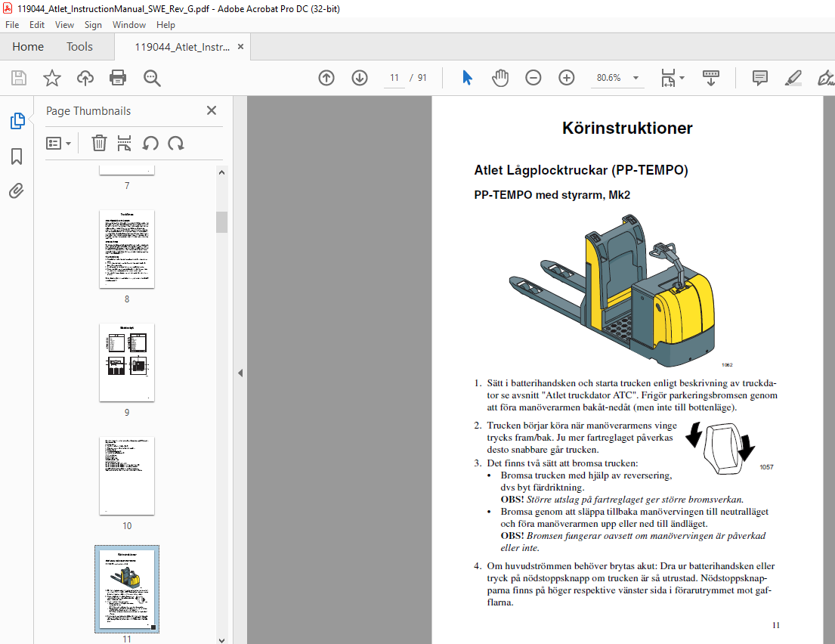This screenshot has height=644, width=835.
Task: Click the upload to cloud icon
Action: pyautogui.click(x=85, y=78)
